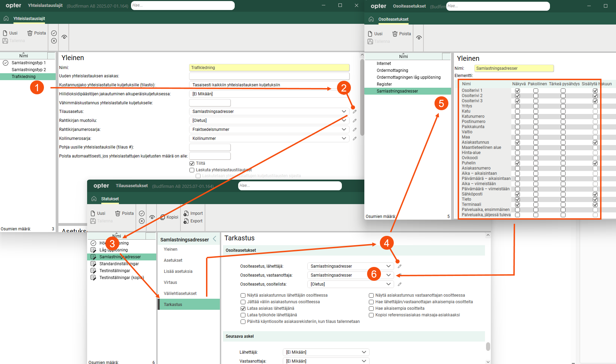616x364 pixels.
Task: Toggle Lataa asiakas lähettäjänä checkbox
Action: (x=243, y=308)
